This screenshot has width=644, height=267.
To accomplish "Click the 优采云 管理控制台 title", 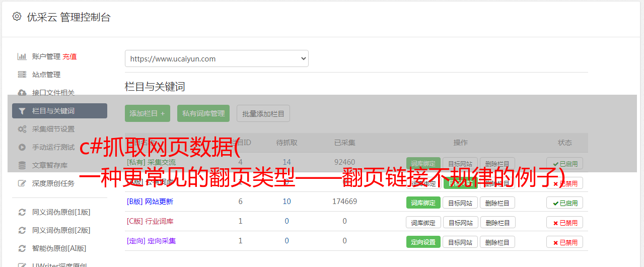I will 68,17.
